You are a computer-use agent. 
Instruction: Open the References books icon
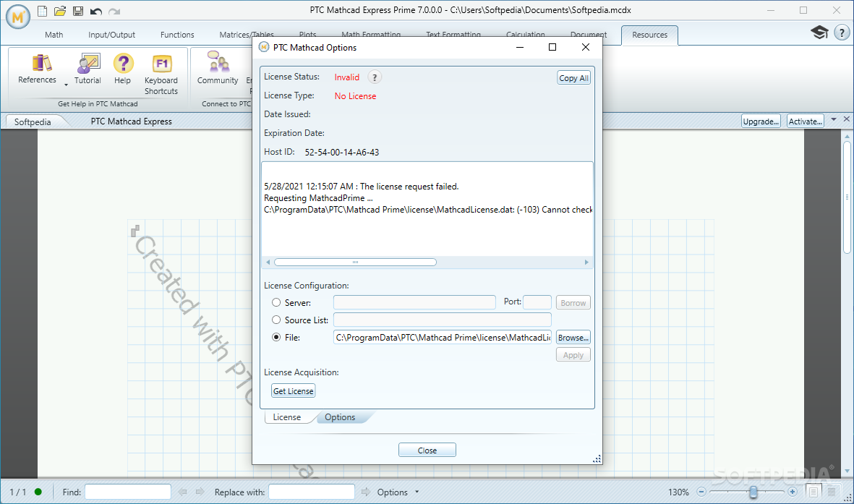41,63
